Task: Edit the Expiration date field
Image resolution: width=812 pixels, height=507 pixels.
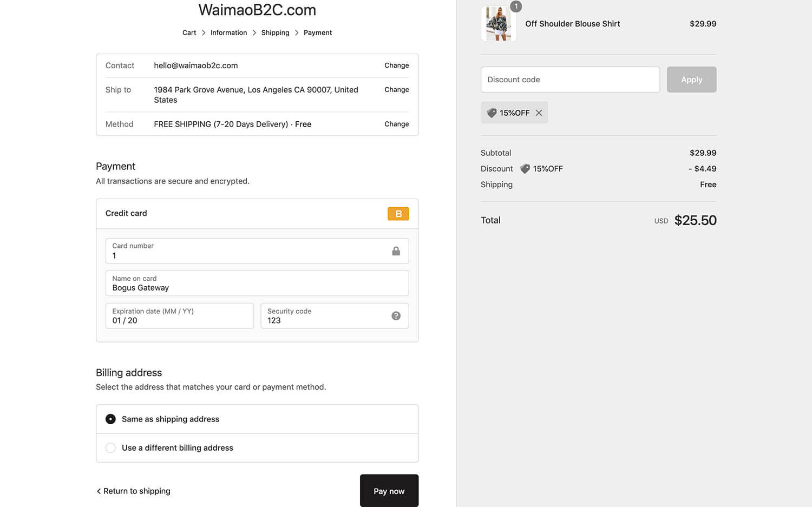Action: [x=180, y=316]
